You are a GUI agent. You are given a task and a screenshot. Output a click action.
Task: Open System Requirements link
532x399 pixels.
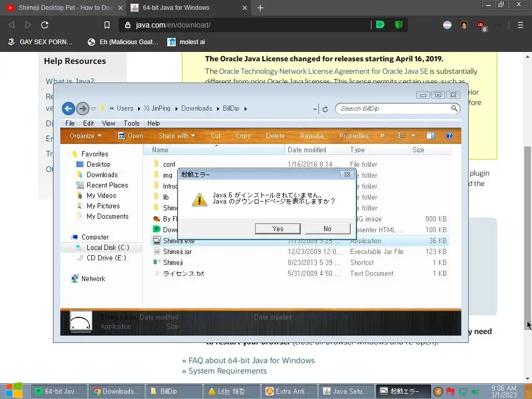(228, 371)
